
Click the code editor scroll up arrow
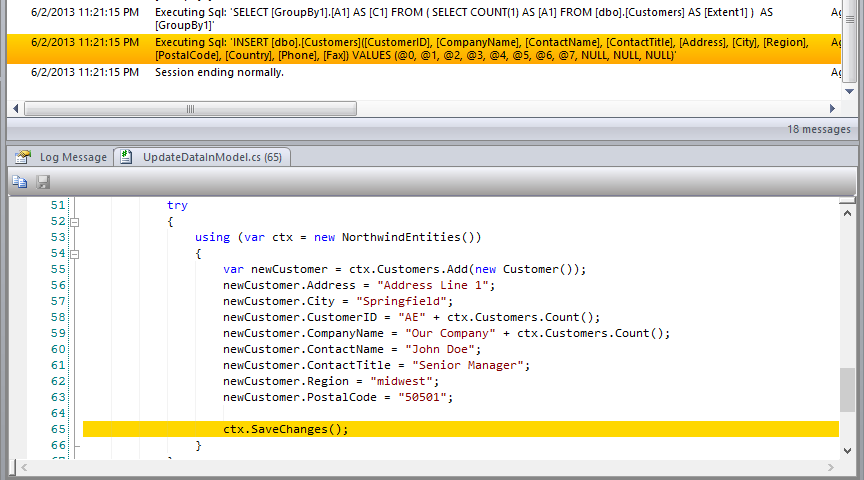848,204
